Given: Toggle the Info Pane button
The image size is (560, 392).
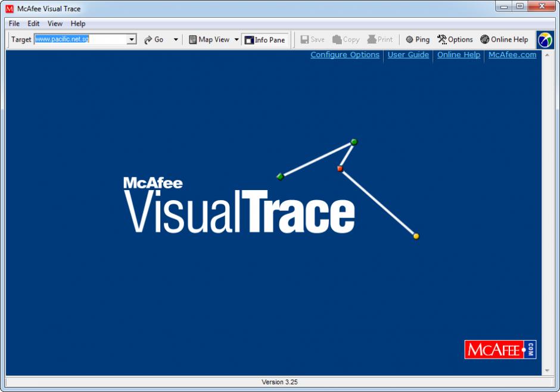Looking at the screenshot, I should (265, 40).
